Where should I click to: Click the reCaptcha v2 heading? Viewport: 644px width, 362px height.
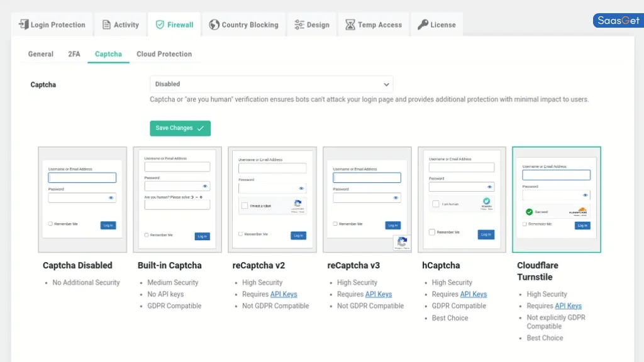pos(258,266)
